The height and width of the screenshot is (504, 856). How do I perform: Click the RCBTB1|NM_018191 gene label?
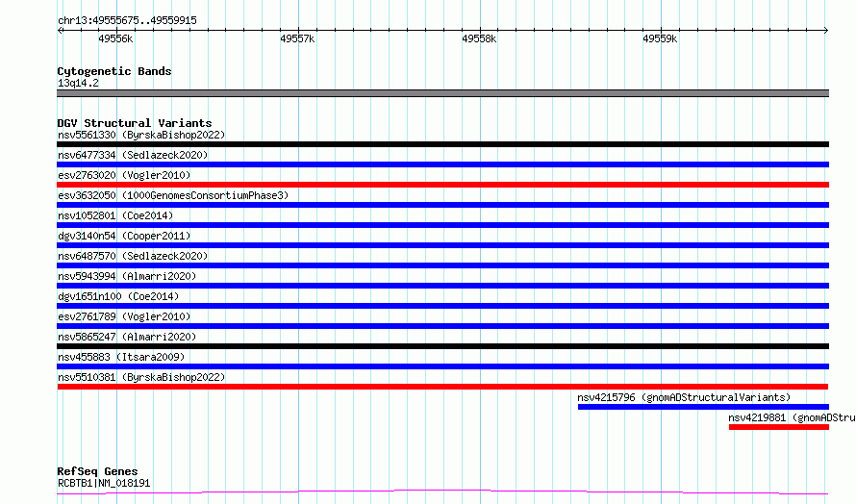click(x=104, y=483)
